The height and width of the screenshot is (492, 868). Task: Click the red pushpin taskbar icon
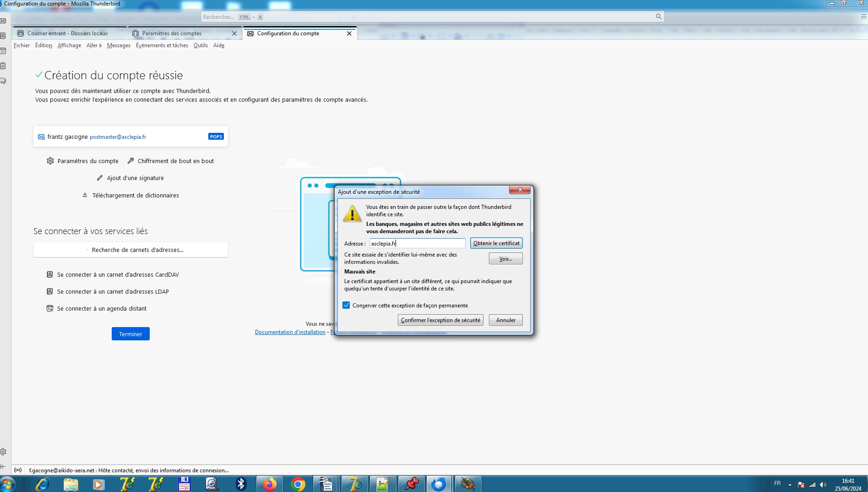pos(411,484)
